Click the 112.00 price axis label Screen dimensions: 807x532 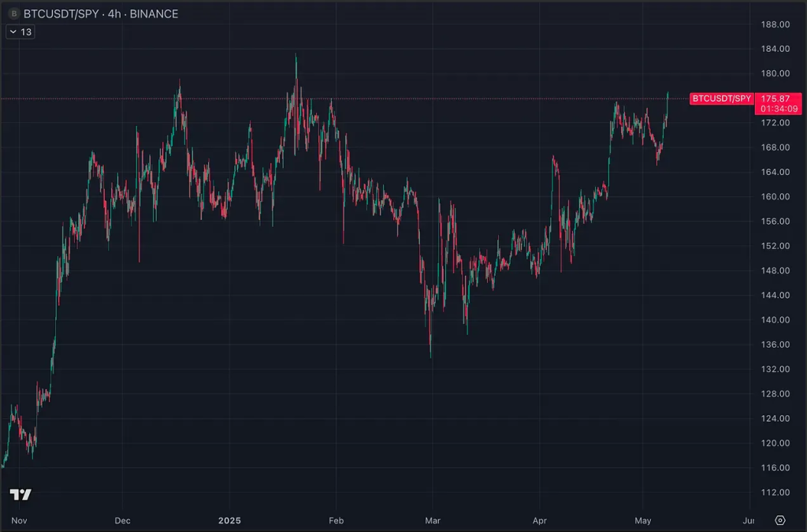click(775, 493)
